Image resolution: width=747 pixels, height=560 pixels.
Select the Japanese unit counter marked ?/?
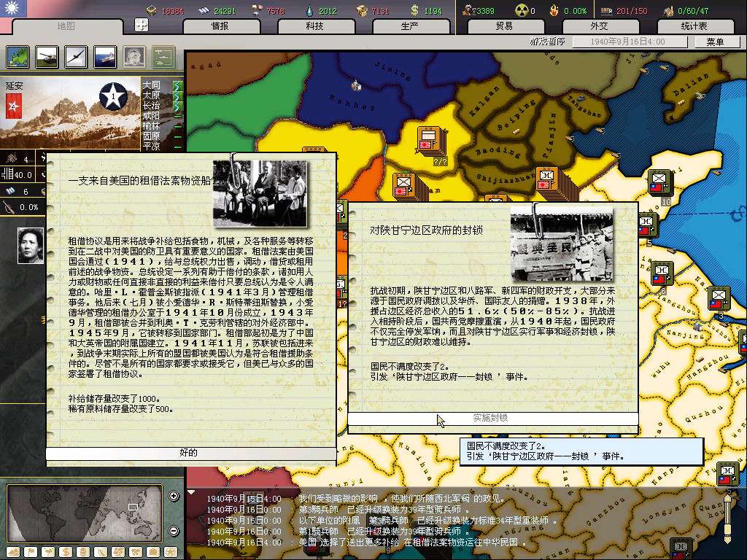[430, 142]
